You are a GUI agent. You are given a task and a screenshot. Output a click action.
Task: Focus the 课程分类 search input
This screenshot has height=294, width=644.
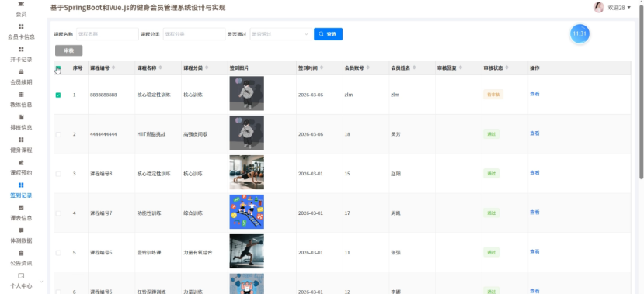pos(194,34)
